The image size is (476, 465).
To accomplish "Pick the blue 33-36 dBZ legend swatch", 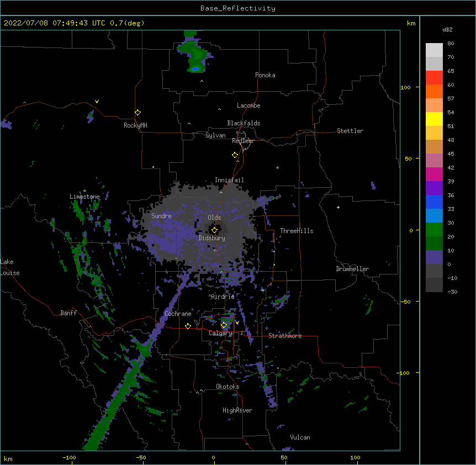I will 434,202.
